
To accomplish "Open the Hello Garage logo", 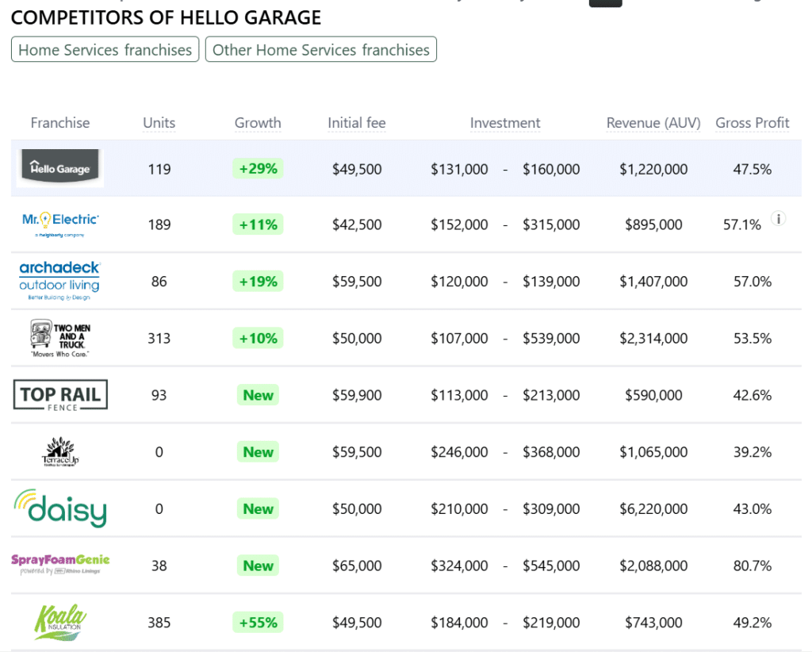I will click(60, 168).
